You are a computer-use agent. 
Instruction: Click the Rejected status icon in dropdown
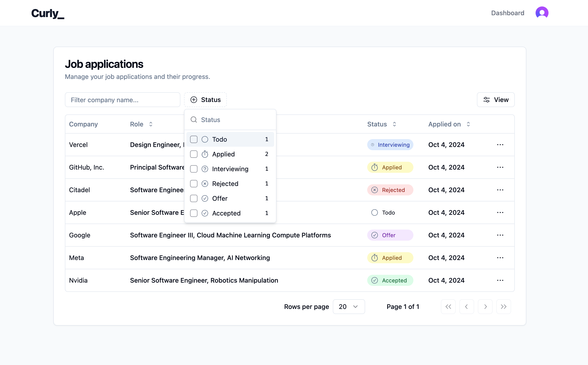pos(205,183)
